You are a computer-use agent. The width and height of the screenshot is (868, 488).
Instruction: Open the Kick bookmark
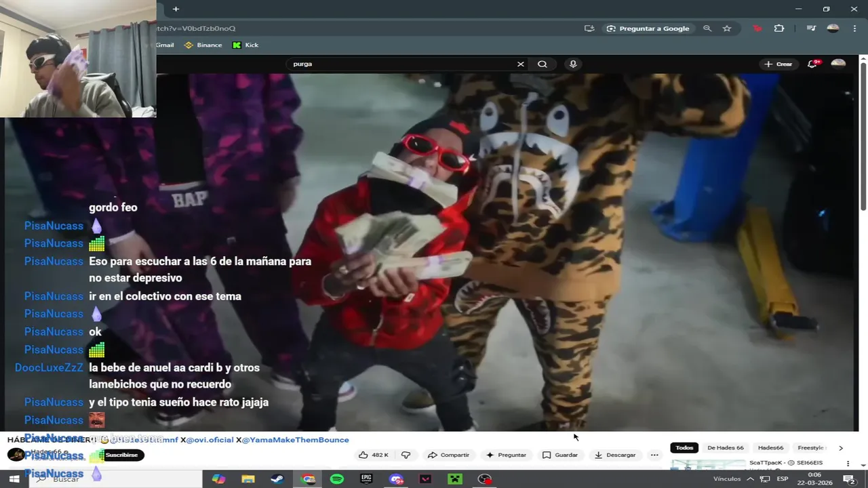click(245, 45)
